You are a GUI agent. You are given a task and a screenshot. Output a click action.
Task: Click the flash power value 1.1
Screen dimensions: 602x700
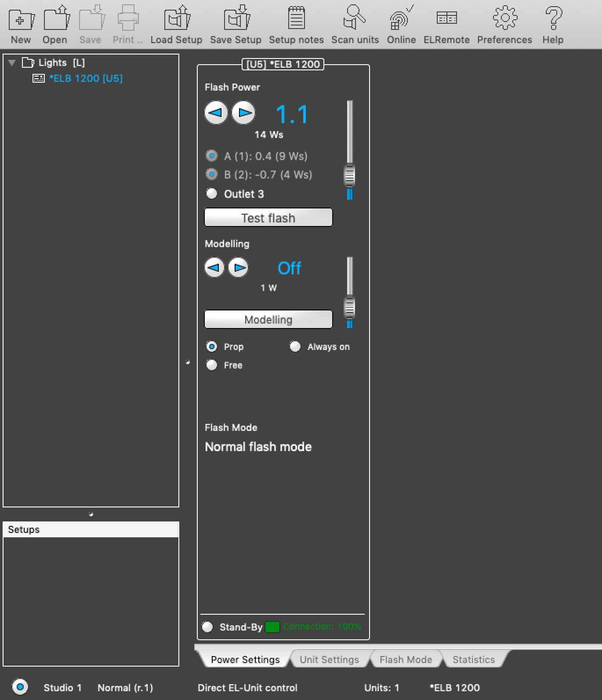292,114
